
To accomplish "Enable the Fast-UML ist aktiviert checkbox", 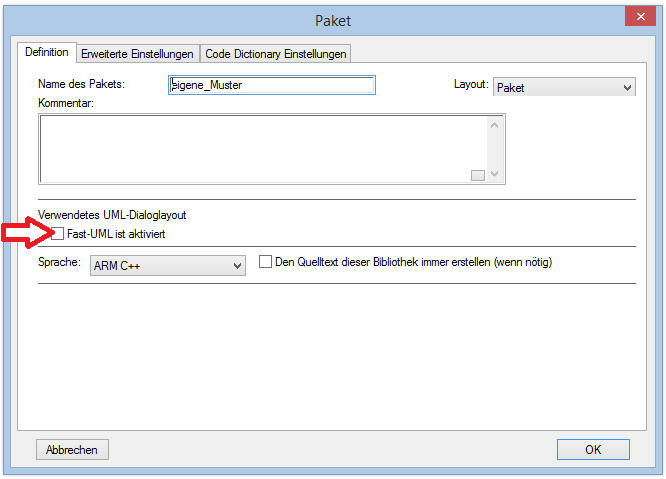I will (57, 234).
